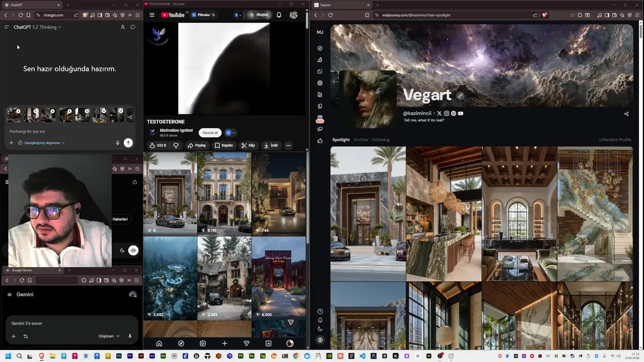The width and height of the screenshot is (644, 362).
Task: Expand the Genişletilmiş düşünme dropdown in ChatGPT
Action: [x=42, y=143]
